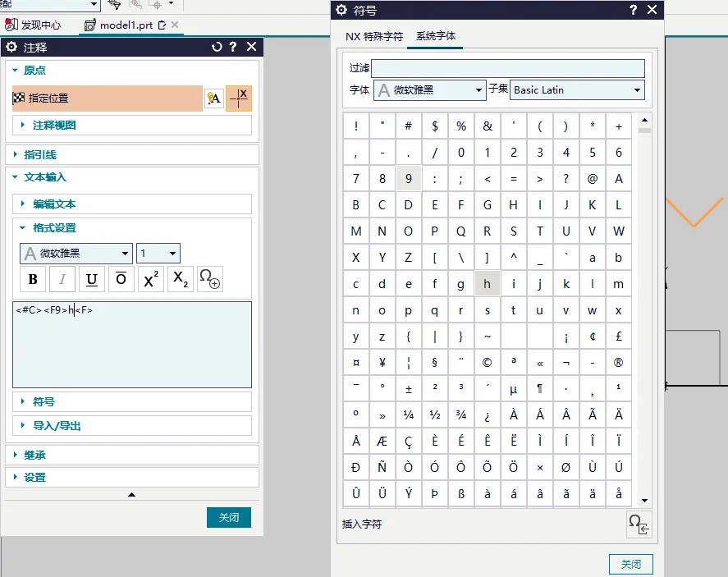Select the copyright © character
The width and height of the screenshot is (728, 577).
tap(487, 363)
